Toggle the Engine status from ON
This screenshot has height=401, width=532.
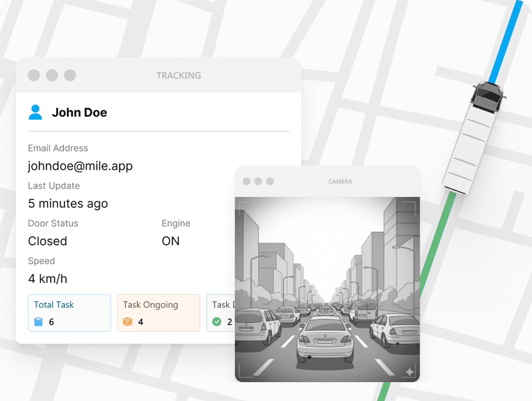pos(170,241)
